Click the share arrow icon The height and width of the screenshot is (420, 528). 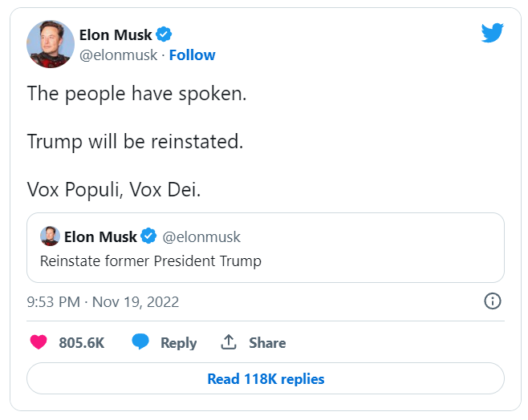coord(229,342)
